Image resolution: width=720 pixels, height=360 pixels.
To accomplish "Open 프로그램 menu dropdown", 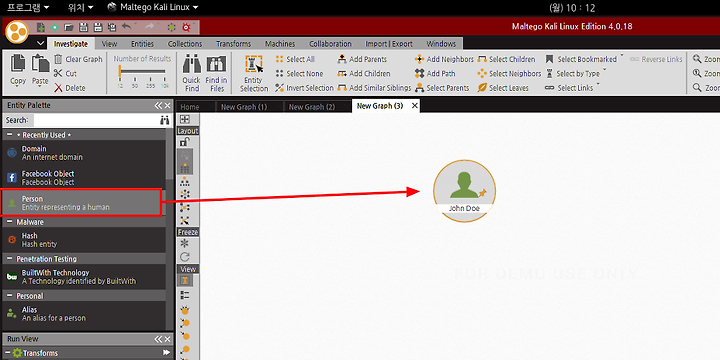I will tap(29, 7).
